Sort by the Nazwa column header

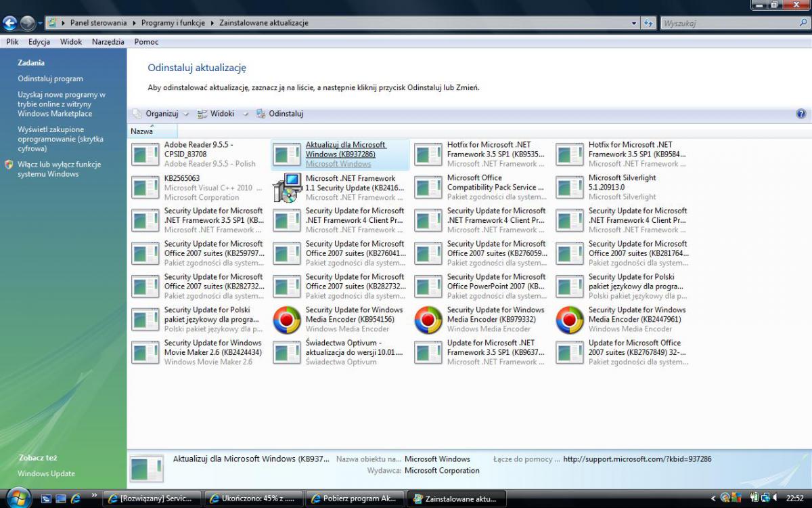(x=153, y=131)
